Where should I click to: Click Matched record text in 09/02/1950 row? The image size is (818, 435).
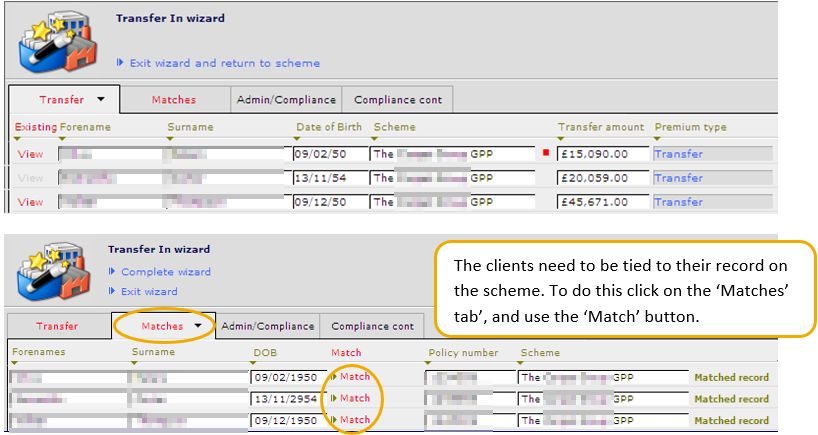pyautogui.click(x=731, y=378)
